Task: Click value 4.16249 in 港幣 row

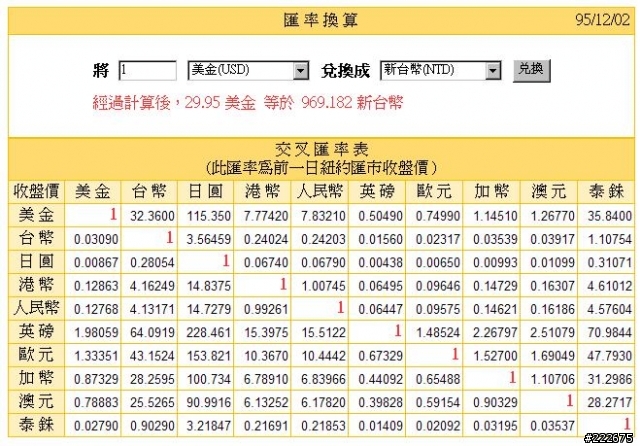Action: [152, 286]
